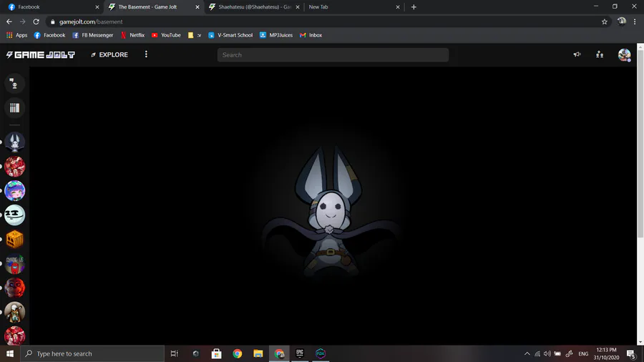Close the New Tab tab
The image size is (644, 362).
pos(398,7)
